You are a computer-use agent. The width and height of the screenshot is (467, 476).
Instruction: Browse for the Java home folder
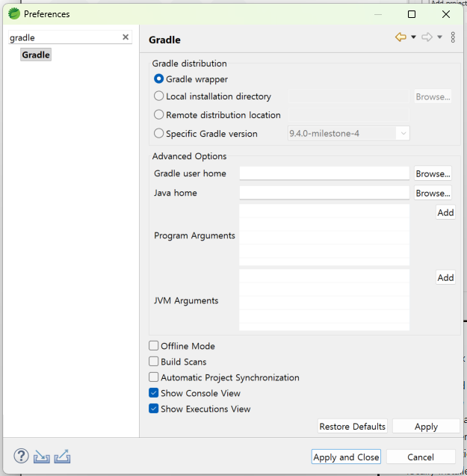pyautogui.click(x=433, y=193)
